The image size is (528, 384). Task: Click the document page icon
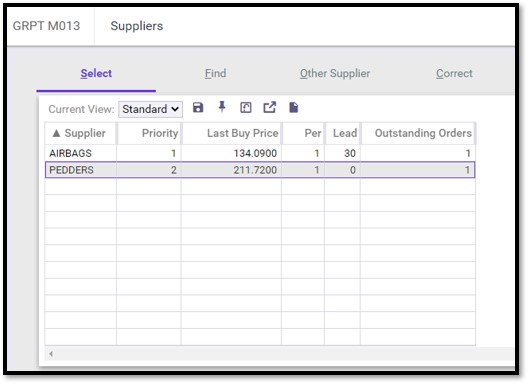coord(294,108)
